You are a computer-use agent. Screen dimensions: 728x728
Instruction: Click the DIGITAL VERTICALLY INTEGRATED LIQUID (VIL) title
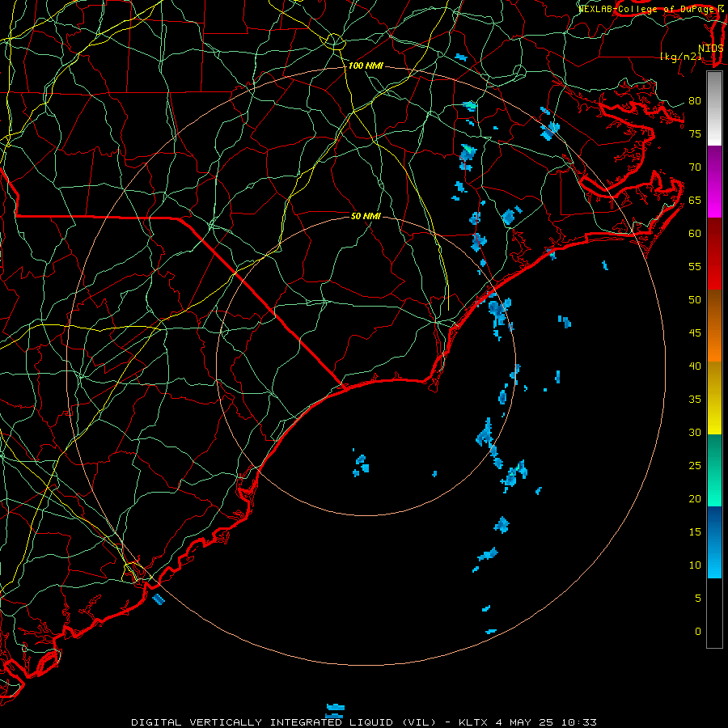click(285, 722)
